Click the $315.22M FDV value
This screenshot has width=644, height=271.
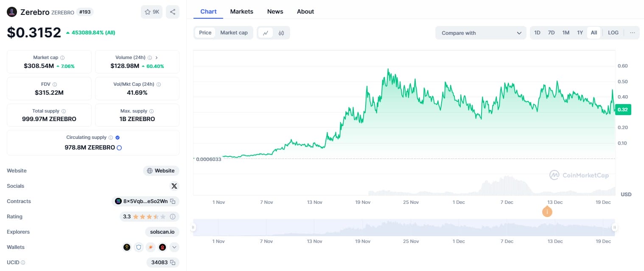point(49,93)
